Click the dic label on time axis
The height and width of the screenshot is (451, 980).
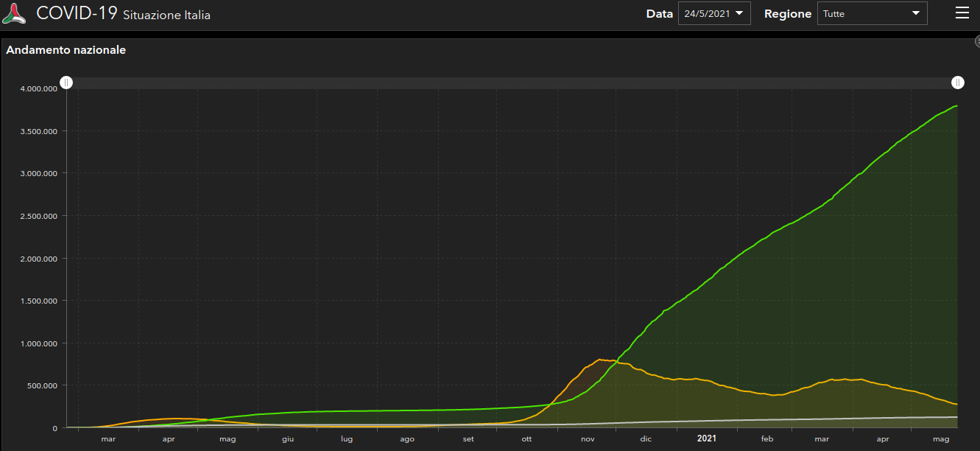646,439
